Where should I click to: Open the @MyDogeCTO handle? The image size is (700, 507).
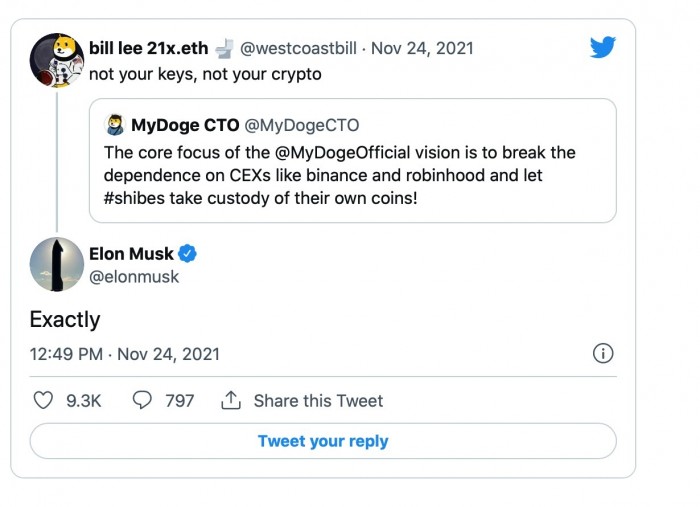click(301, 125)
